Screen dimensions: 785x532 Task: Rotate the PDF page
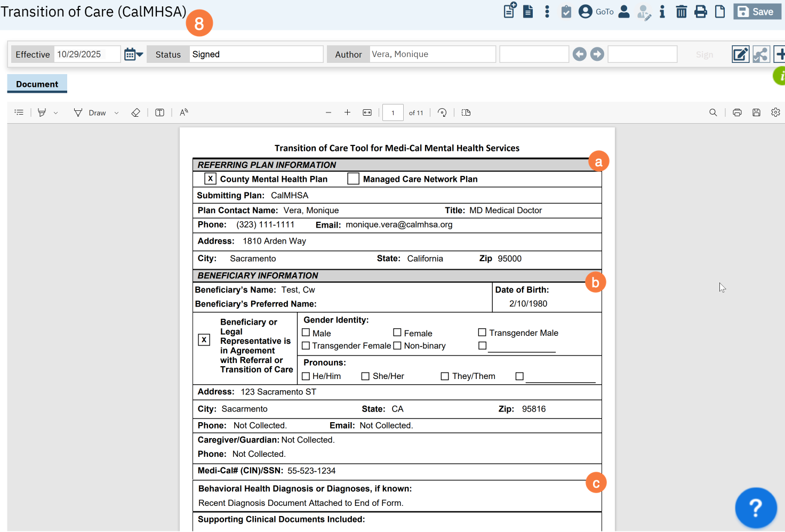point(442,112)
